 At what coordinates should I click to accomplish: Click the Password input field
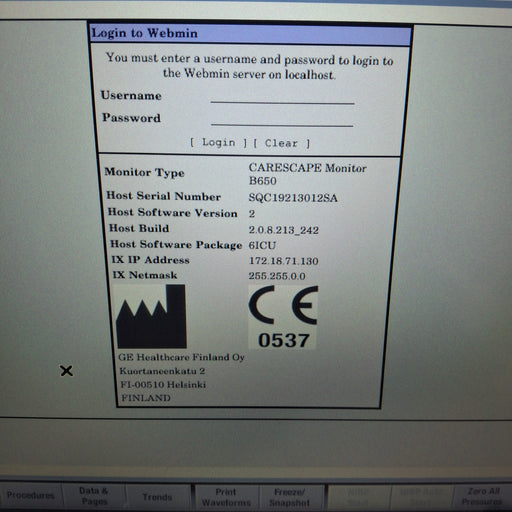point(282,120)
